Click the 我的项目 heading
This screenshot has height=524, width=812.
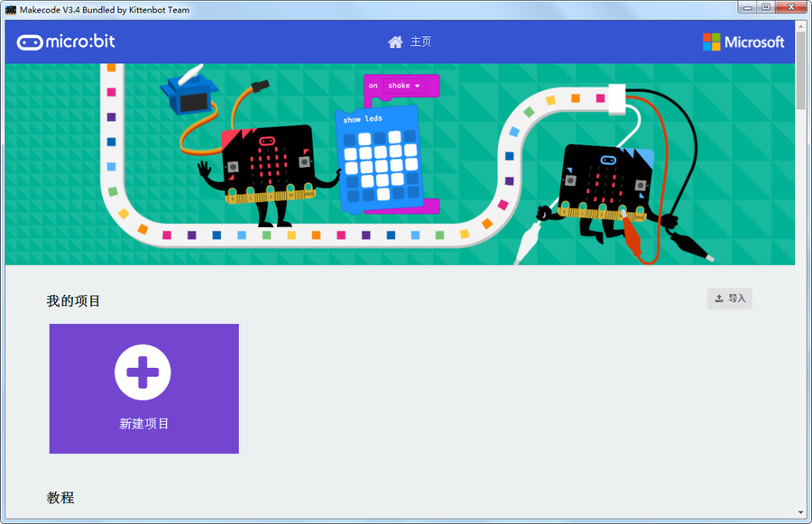(73, 301)
